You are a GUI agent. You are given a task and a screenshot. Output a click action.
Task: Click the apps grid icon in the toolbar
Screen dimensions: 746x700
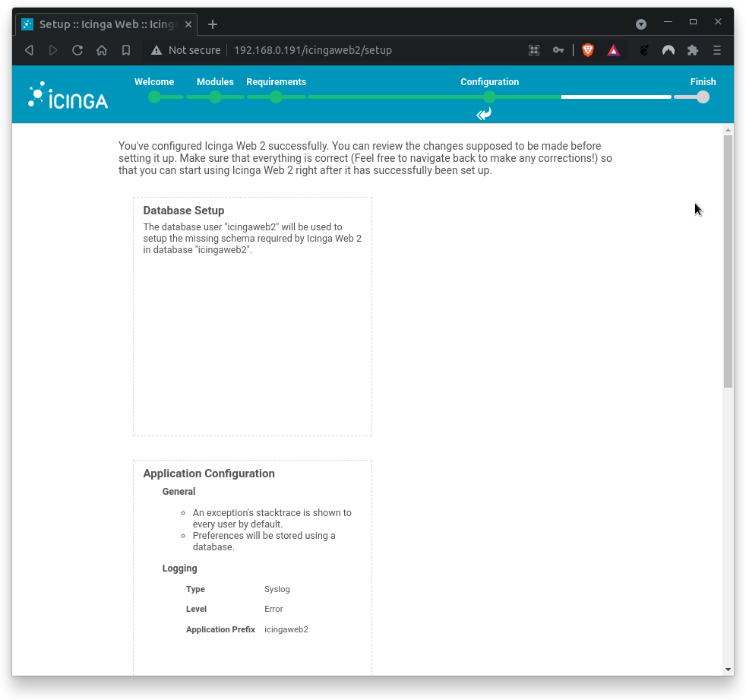534,50
